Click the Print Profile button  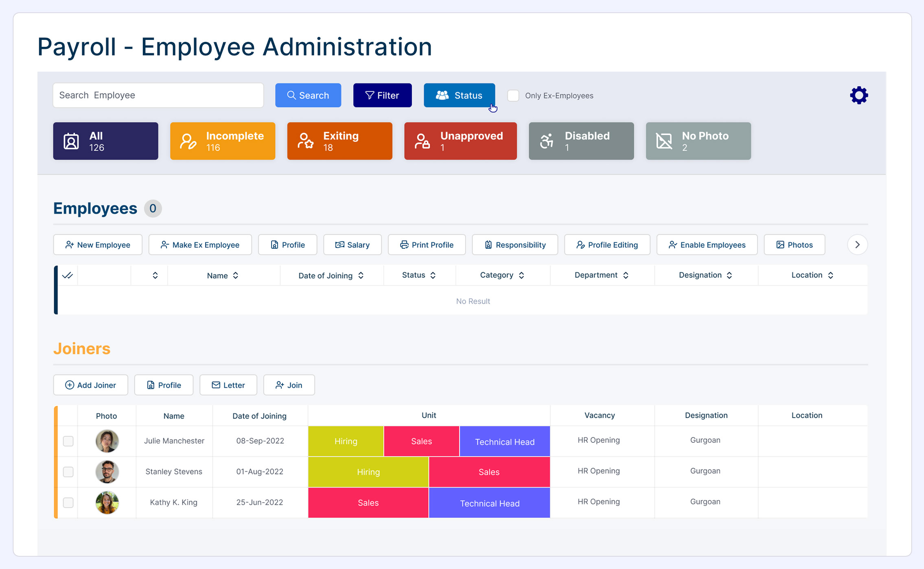coord(427,245)
